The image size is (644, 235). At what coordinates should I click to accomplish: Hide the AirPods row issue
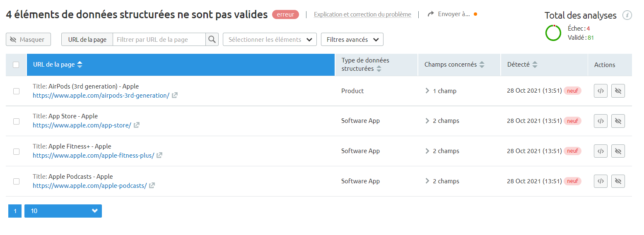[x=618, y=91]
